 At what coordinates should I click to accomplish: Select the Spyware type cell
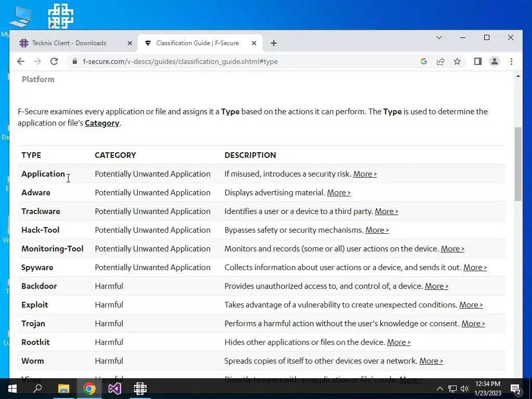coord(37,268)
